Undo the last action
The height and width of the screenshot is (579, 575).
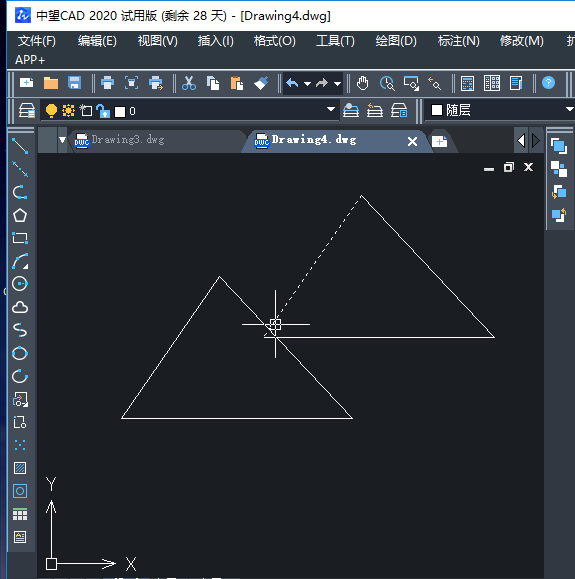(292, 83)
